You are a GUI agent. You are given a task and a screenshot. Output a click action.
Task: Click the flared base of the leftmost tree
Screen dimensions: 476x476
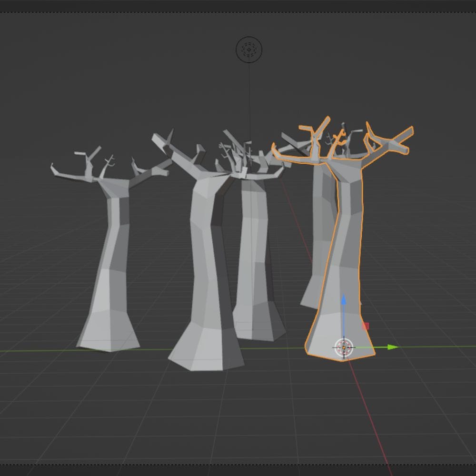pos(109,333)
